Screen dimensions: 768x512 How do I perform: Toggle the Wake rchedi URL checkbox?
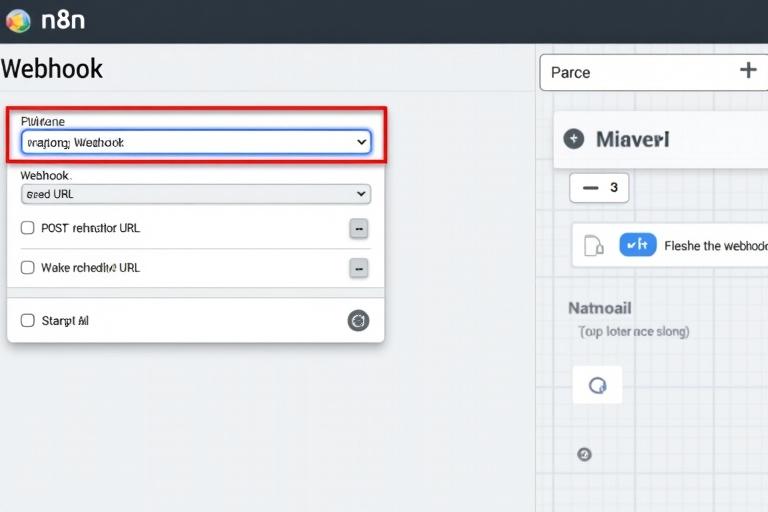click(x=28, y=268)
